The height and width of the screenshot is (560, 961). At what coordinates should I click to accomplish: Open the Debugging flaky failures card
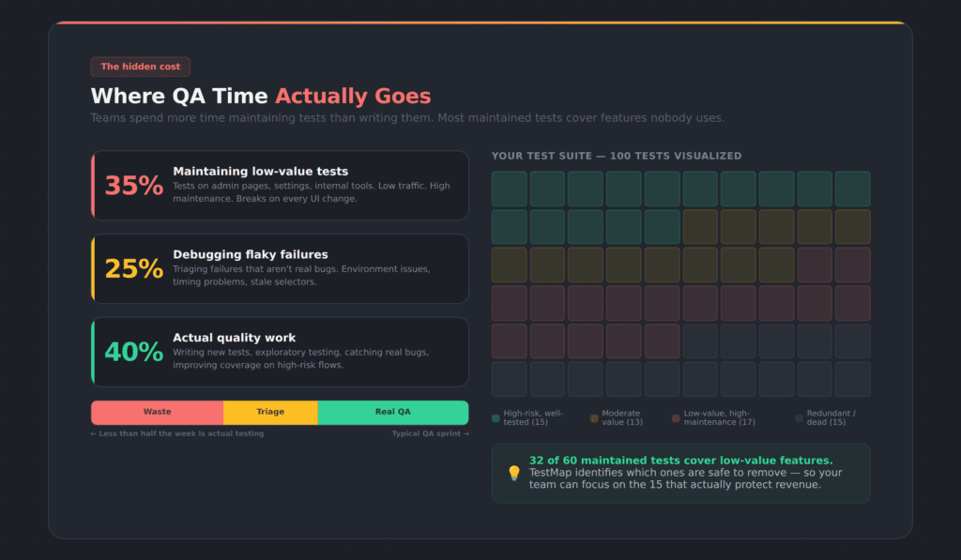280,268
